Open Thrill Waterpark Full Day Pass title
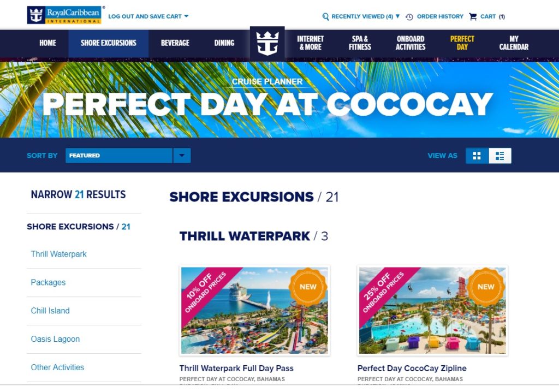This screenshot has height=392, width=559. tap(236, 369)
